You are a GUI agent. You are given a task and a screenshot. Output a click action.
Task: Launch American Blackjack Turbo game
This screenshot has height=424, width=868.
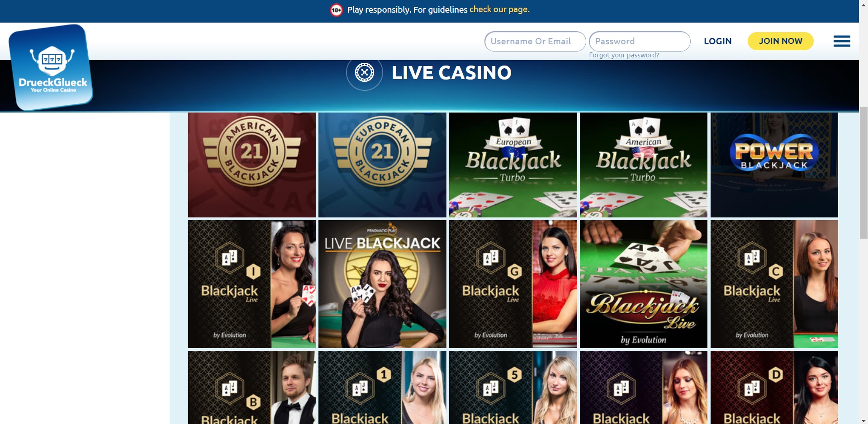click(x=644, y=165)
